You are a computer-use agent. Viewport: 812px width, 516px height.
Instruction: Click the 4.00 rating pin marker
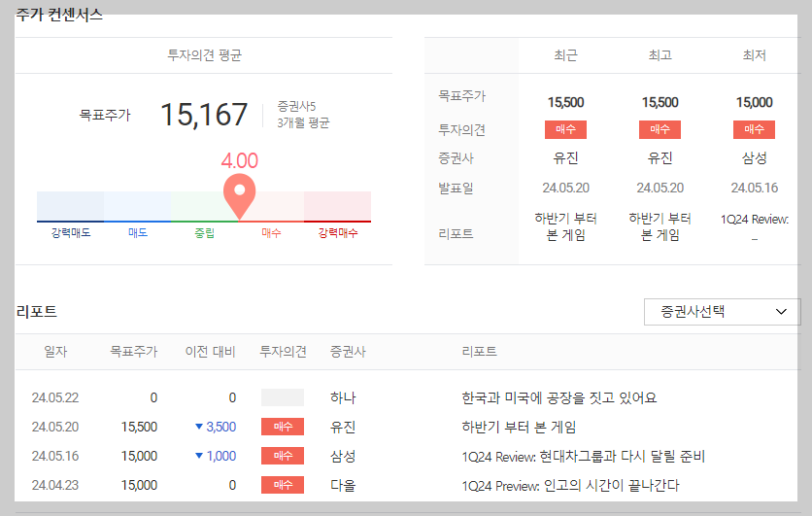(x=239, y=196)
